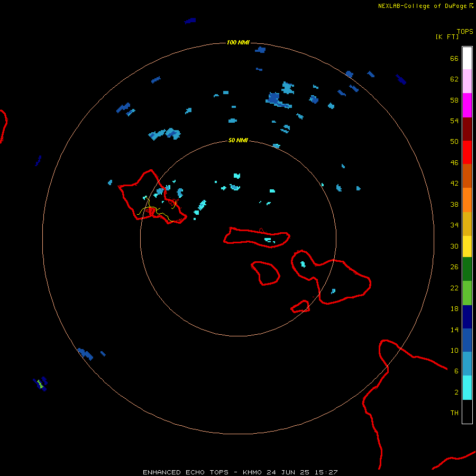Click the magenta 58 legend swatch

[467, 105]
